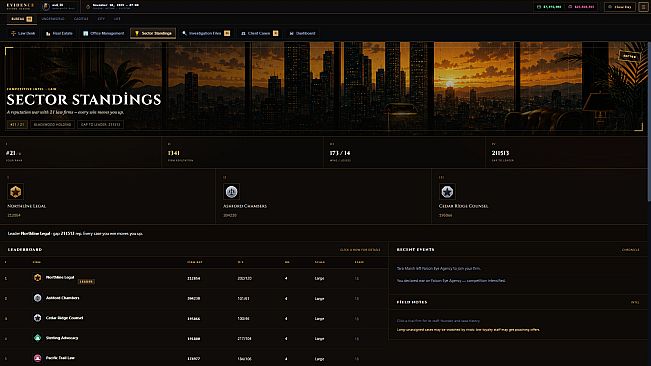
Task: Click the cash balance indicator in header
Action: pos(549,7)
